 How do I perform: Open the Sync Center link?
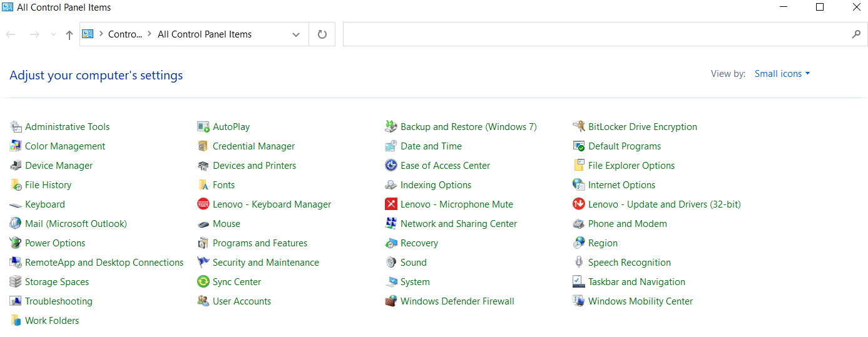237,282
